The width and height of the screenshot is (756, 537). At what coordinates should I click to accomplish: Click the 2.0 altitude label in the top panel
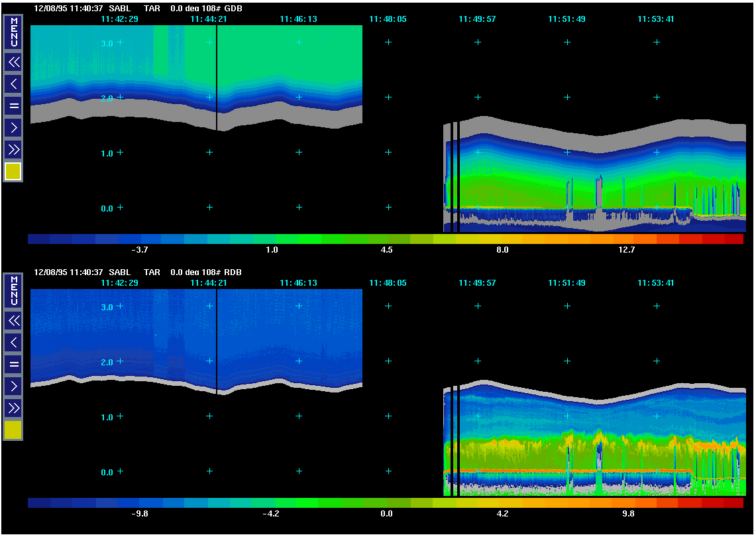pyautogui.click(x=108, y=98)
